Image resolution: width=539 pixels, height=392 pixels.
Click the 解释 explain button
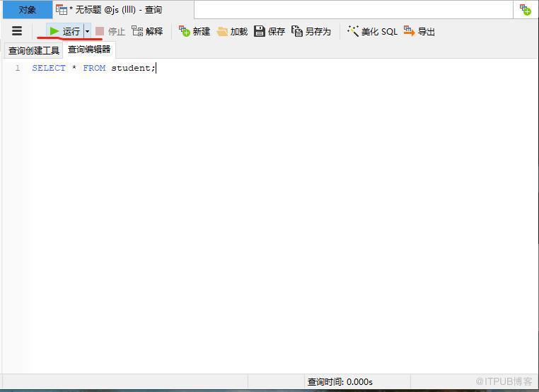tap(147, 31)
